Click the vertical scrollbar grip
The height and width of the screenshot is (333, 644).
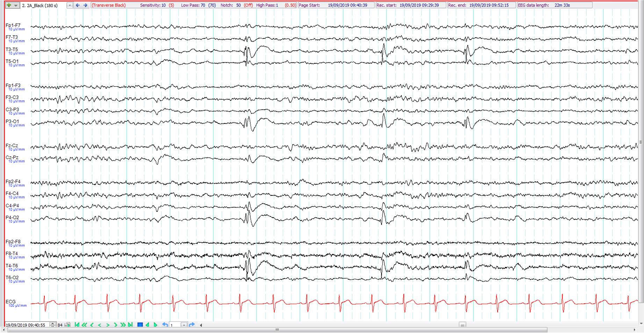tap(641, 142)
